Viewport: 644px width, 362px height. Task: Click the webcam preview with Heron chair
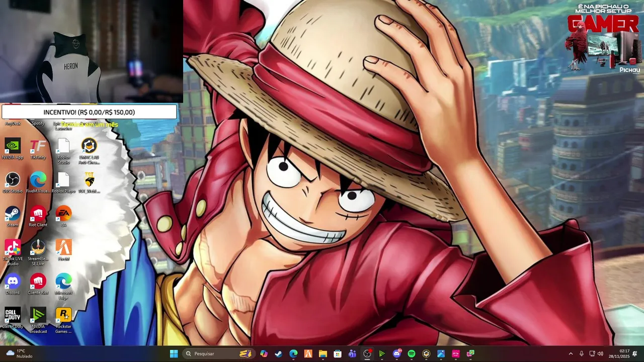91,51
